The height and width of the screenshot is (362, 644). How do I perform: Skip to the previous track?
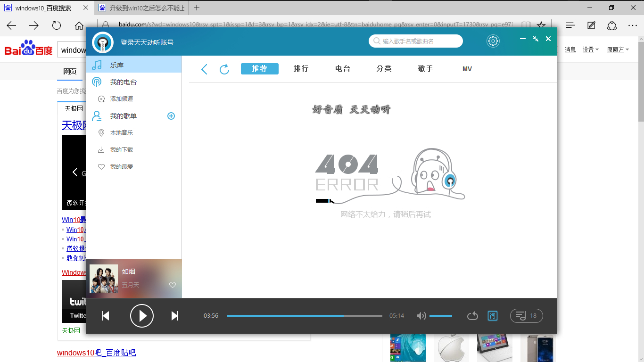106,316
